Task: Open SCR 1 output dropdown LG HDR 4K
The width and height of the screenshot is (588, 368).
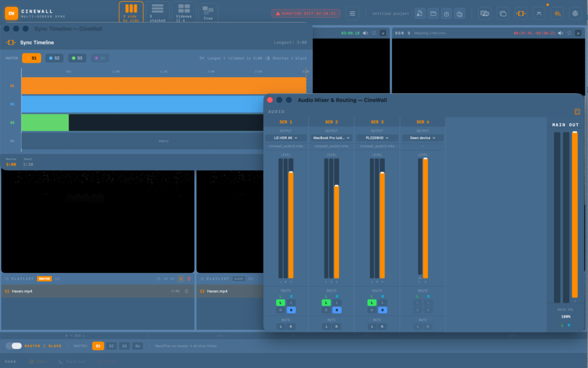Action: [x=286, y=138]
